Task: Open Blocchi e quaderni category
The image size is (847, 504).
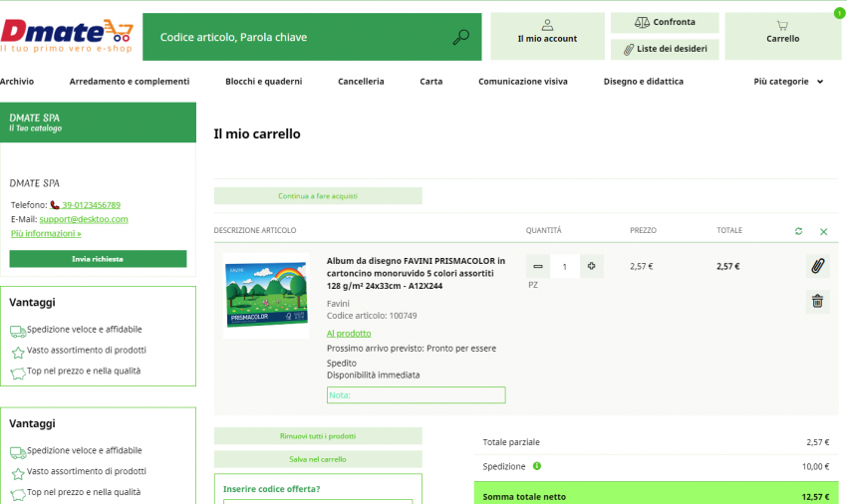Action: tap(264, 82)
